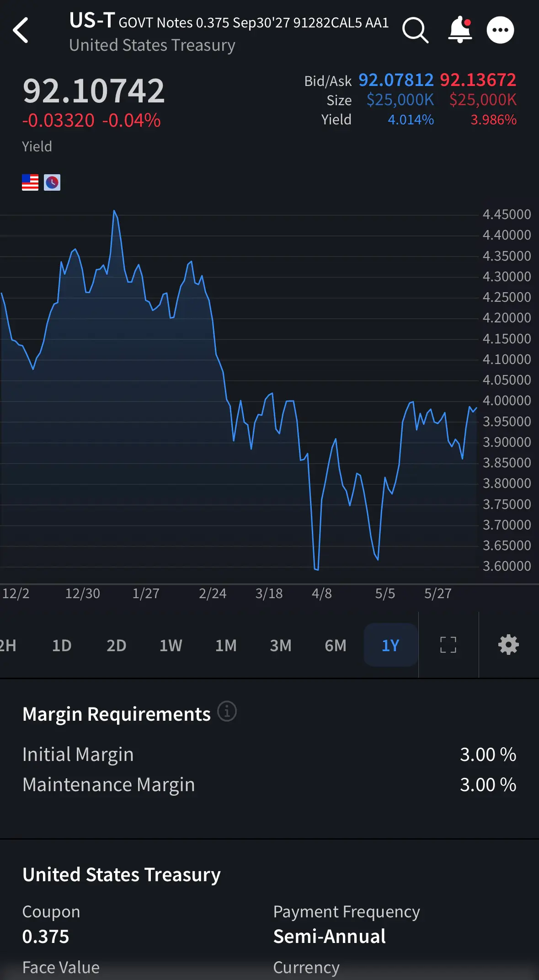Select the 1M chart period

(x=226, y=645)
